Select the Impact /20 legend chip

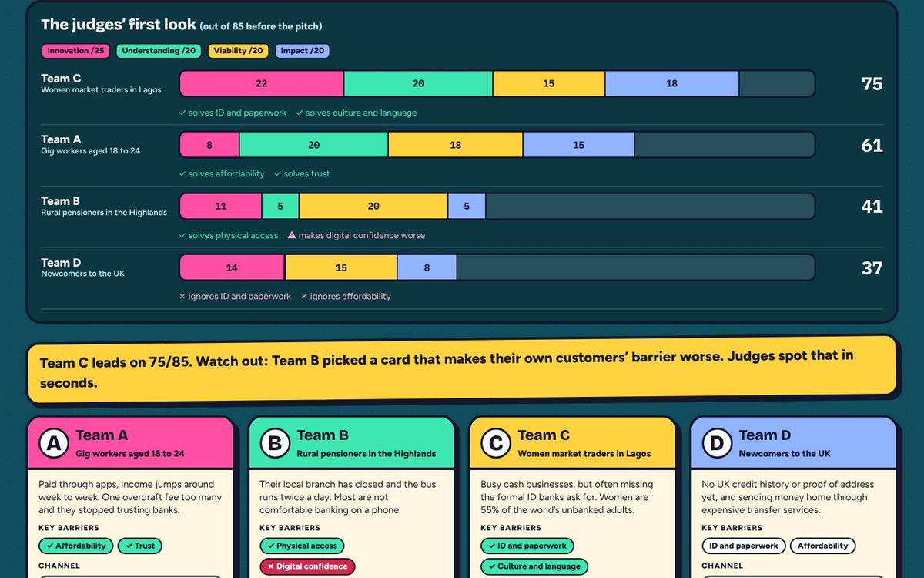pos(303,51)
